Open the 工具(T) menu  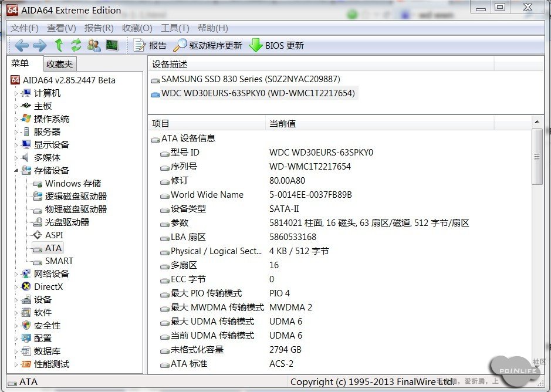click(175, 28)
